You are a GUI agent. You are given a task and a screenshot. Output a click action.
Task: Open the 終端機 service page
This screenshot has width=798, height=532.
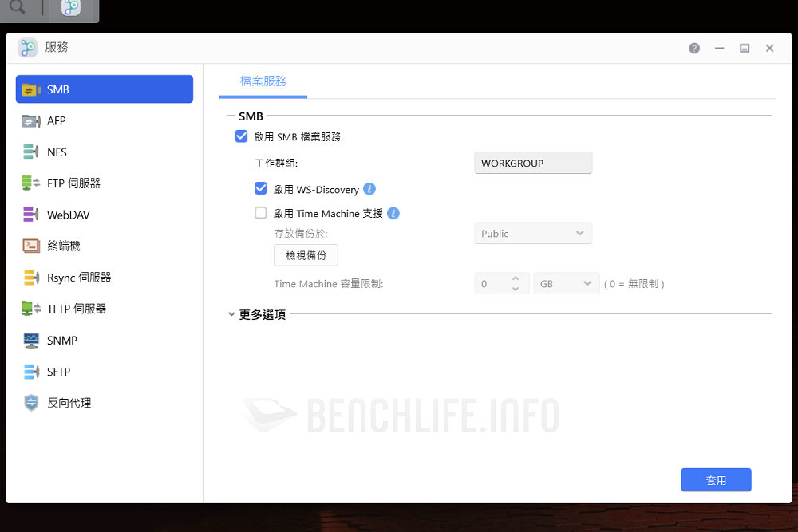[x=63, y=246]
